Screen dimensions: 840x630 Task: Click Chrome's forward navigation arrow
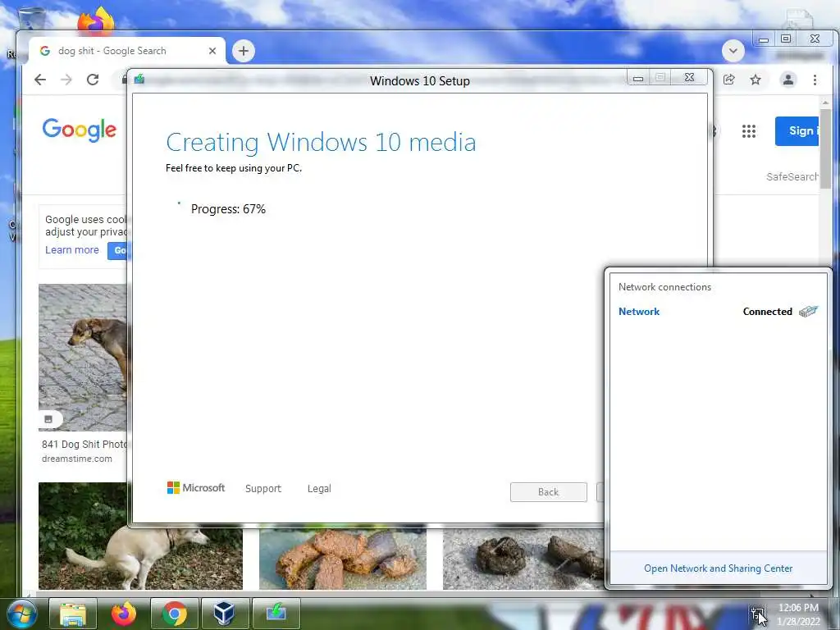pos(66,80)
